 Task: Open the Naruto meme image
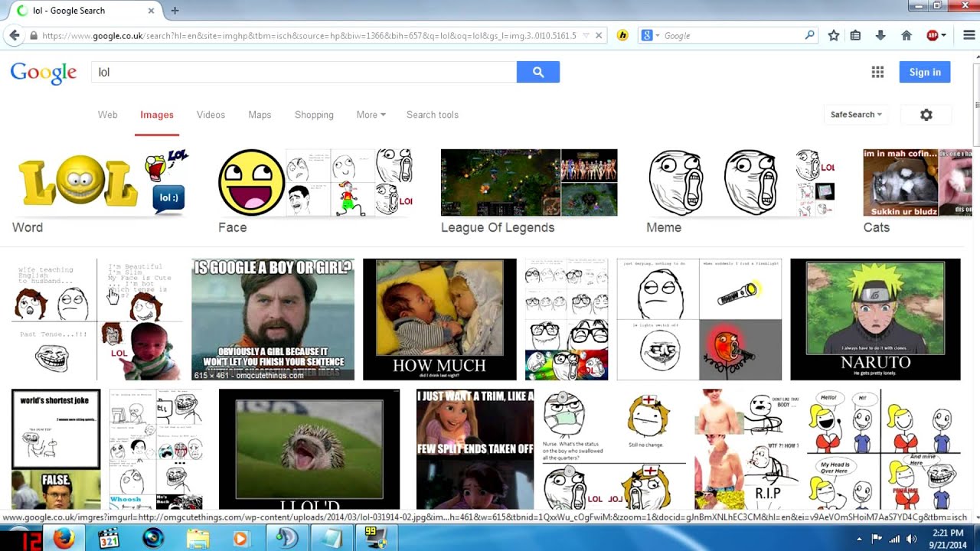click(x=875, y=319)
